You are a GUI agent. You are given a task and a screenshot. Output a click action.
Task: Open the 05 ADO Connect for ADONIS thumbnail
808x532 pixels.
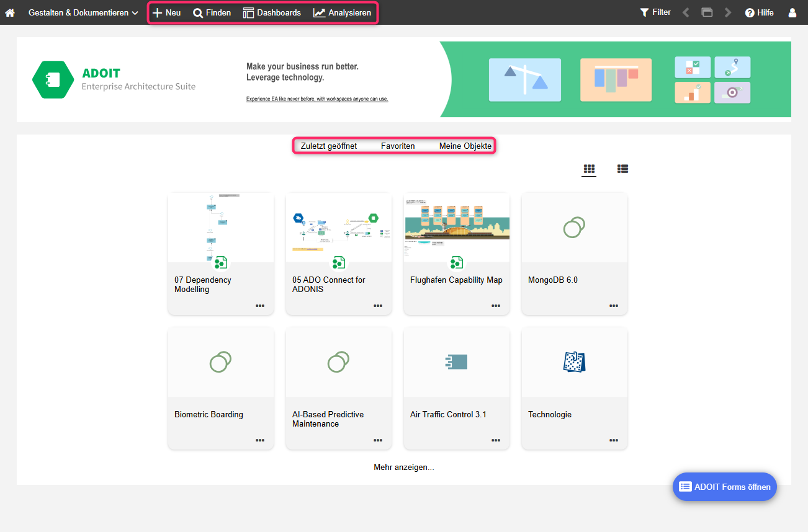[x=339, y=228]
